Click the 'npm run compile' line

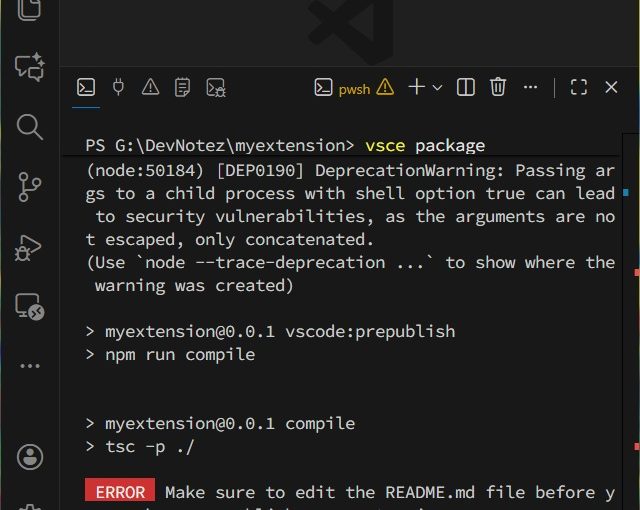(x=180, y=355)
